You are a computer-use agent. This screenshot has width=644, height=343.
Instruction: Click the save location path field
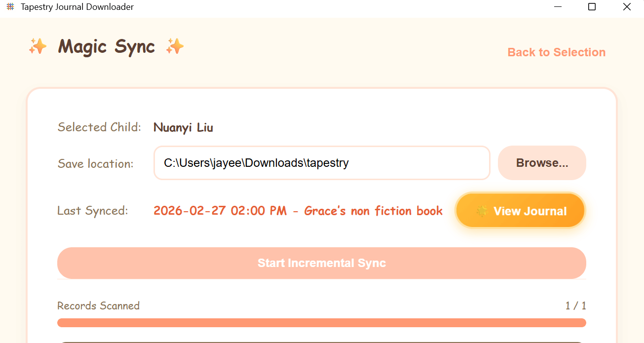click(x=321, y=163)
